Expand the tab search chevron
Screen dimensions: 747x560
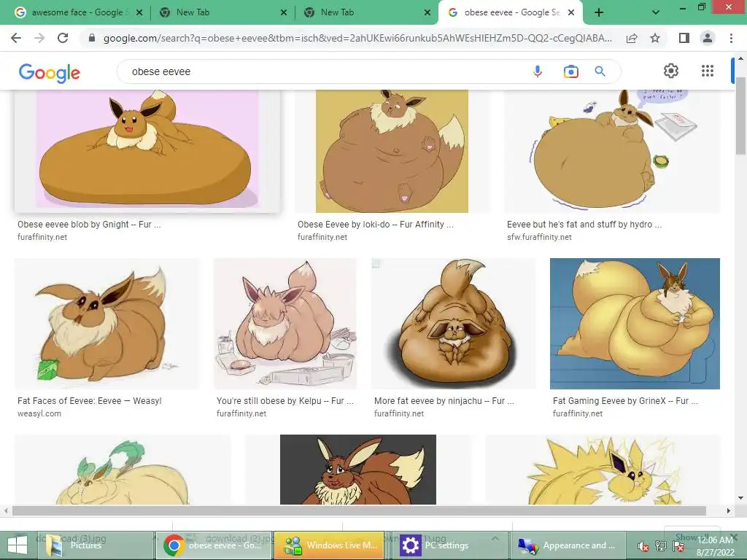pos(656,12)
